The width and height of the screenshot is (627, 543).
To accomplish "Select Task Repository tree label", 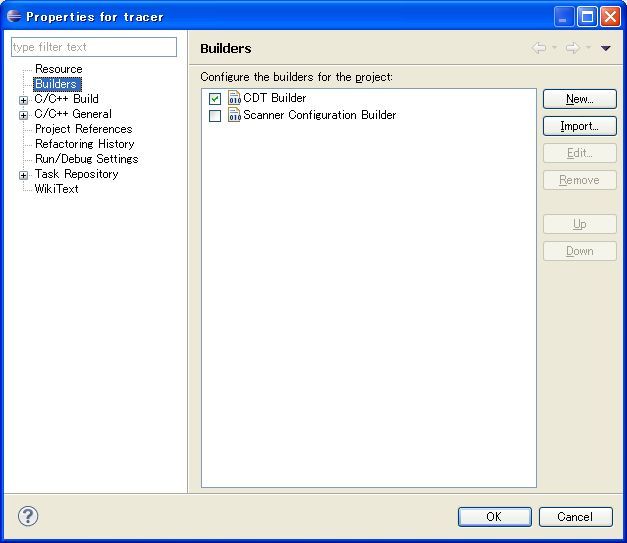I will pyautogui.click(x=76, y=174).
